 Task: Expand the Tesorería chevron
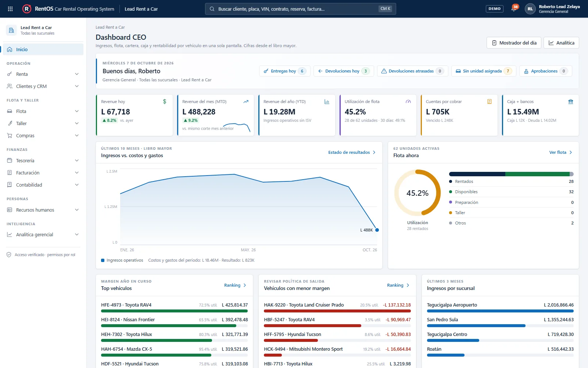(x=77, y=160)
